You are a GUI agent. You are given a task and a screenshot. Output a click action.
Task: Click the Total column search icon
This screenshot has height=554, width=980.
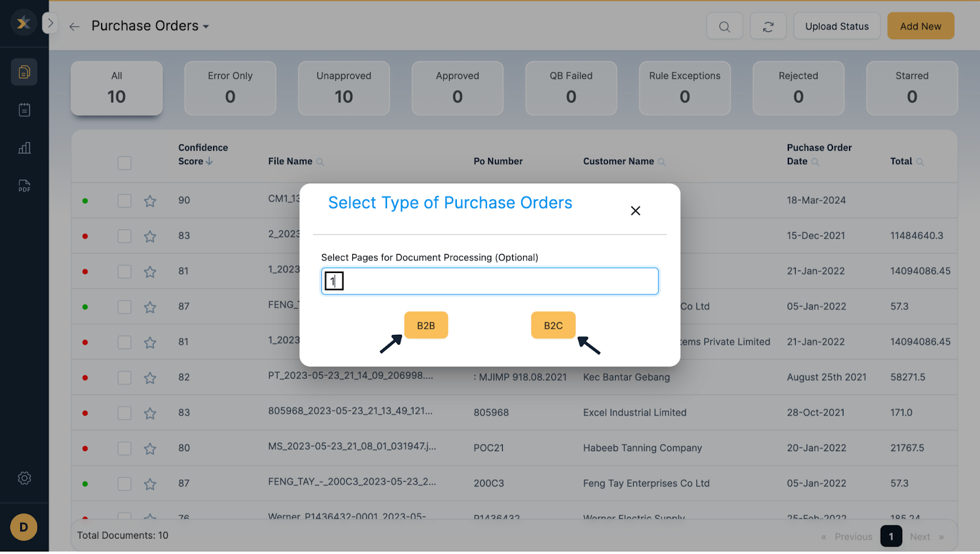920,162
